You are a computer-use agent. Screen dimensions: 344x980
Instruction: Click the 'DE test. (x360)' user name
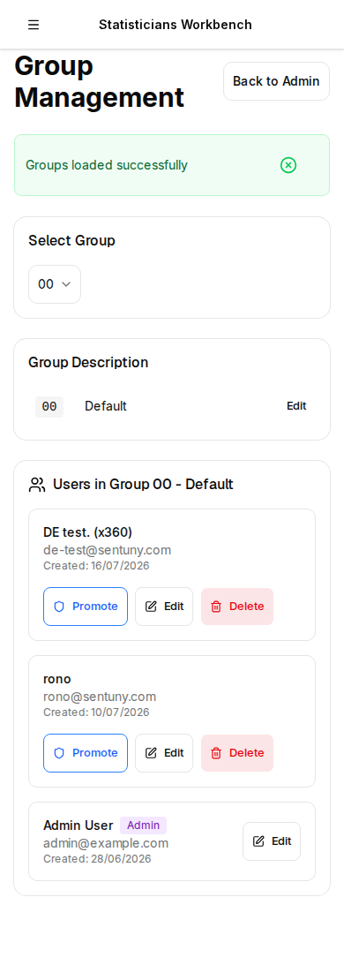coord(87,531)
